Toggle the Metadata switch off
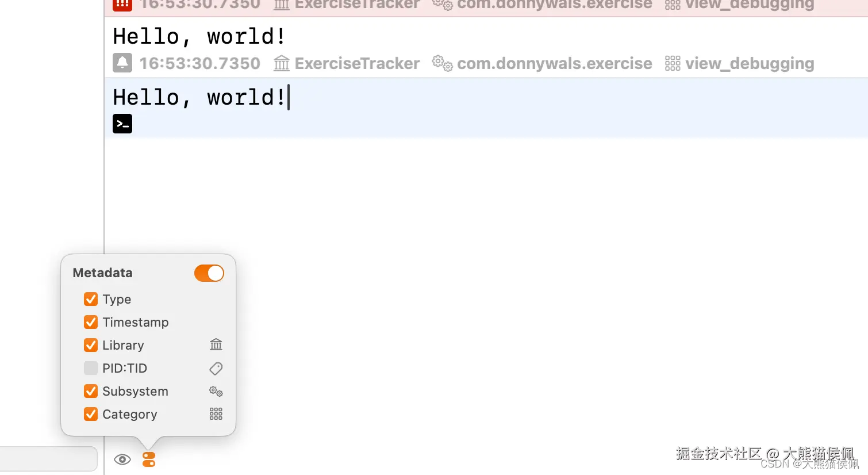The height and width of the screenshot is (475, 868). click(209, 273)
